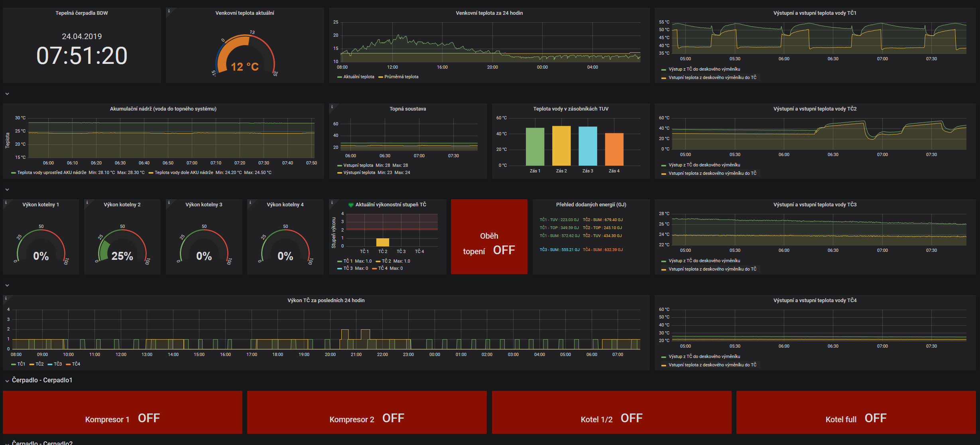Viewport: 980px width, 445px height.
Task: Toggle Aktuální teplota series in legend
Action: click(358, 77)
